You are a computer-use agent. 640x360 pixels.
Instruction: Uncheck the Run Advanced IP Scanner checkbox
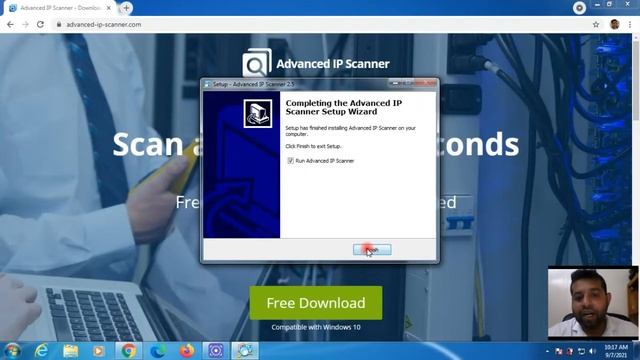(x=291, y=161)
